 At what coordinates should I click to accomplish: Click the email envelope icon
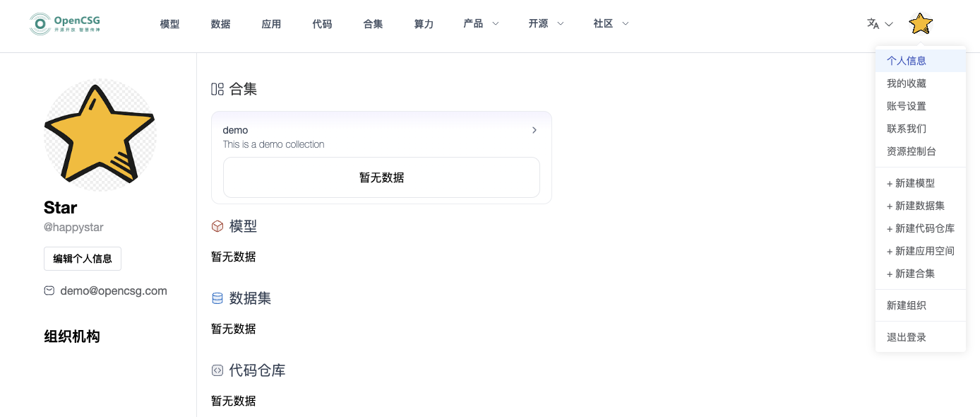tap(49, 290)
